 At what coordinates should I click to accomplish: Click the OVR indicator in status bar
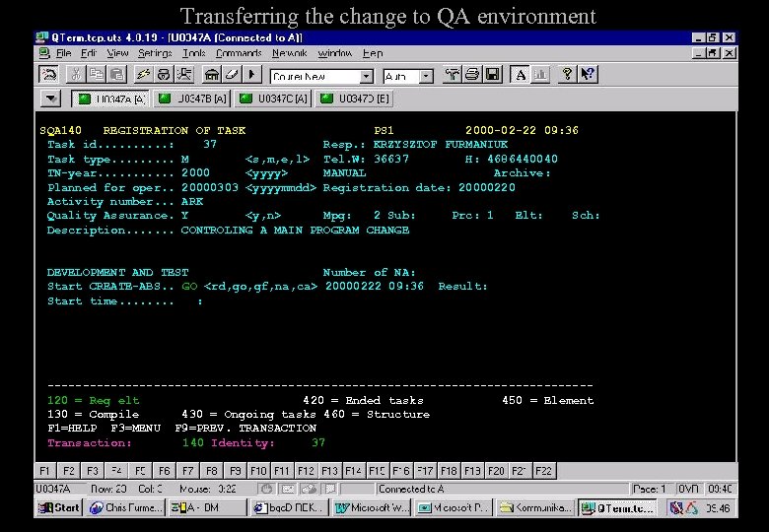click(x=688, y=489)
